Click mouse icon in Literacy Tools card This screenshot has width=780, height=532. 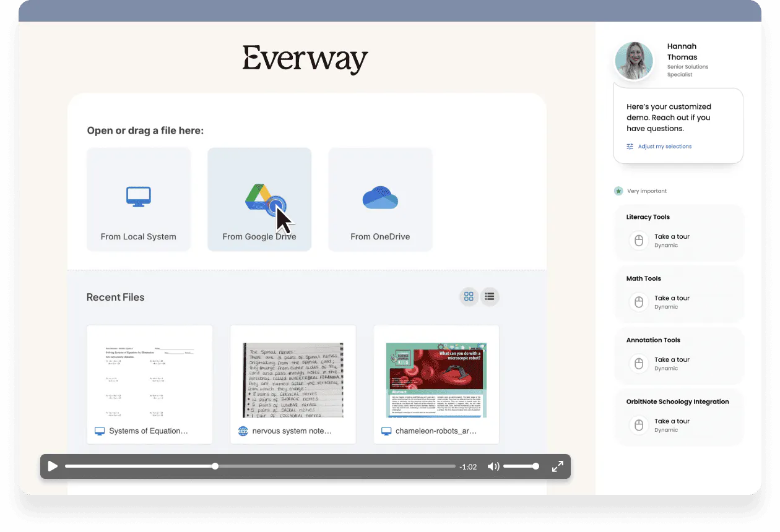[x=638, y=240]
